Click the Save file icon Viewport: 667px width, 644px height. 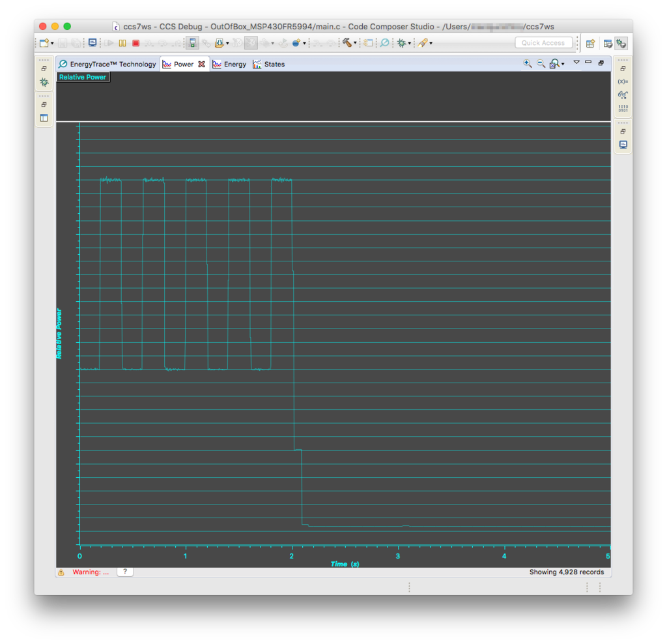(x=63, y=43)
